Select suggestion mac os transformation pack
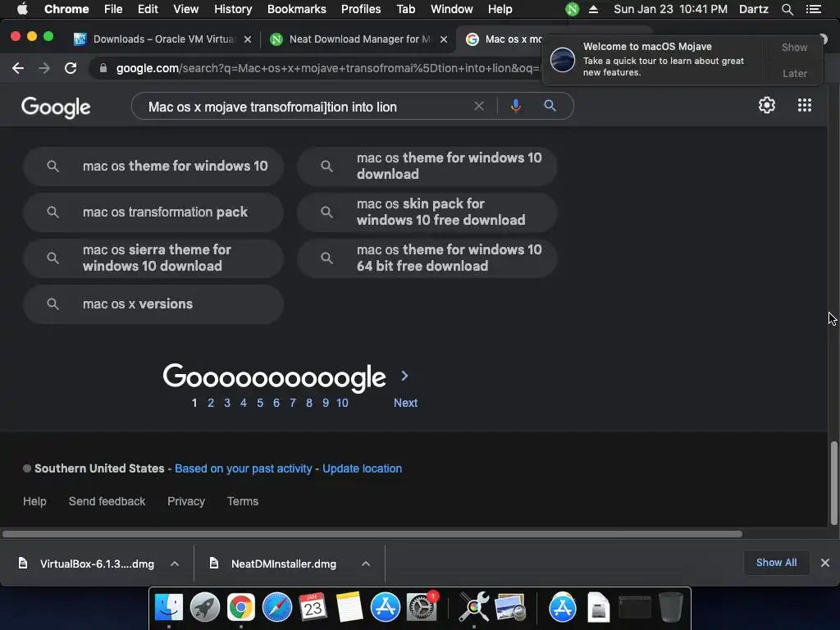 (x=153, y=212)
